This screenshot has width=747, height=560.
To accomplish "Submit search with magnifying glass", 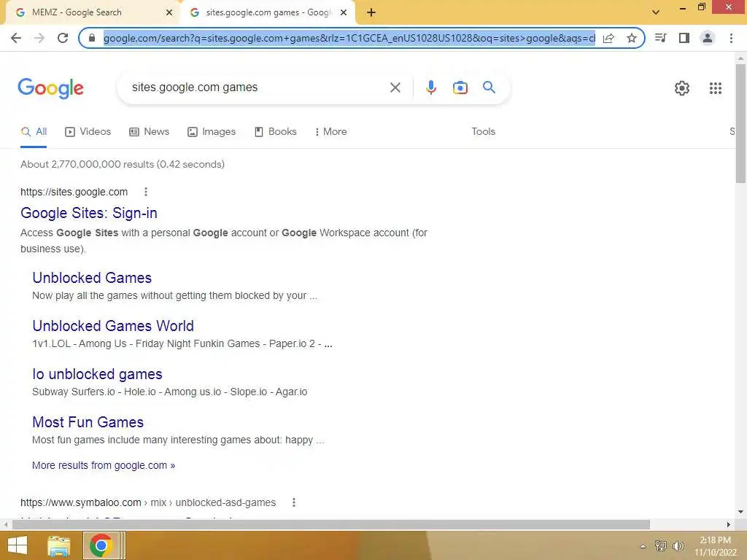I will [489, 87].
